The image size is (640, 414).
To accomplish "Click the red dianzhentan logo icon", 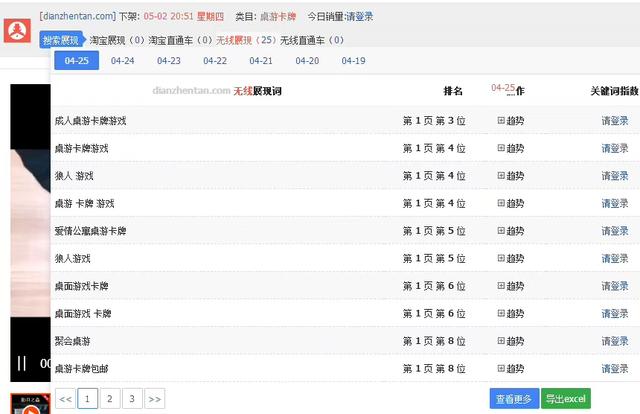I will click(x=17, y=30).
